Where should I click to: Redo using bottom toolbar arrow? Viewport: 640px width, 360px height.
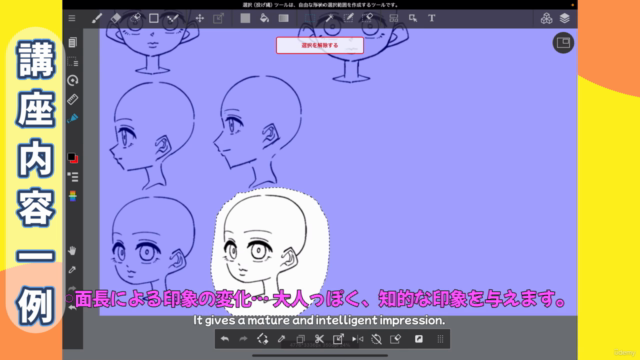243,339
